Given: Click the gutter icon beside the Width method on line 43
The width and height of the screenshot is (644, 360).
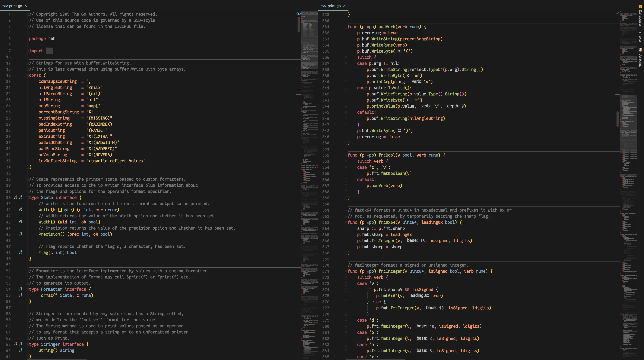Looking at the screenshot, I should point(21,222).
